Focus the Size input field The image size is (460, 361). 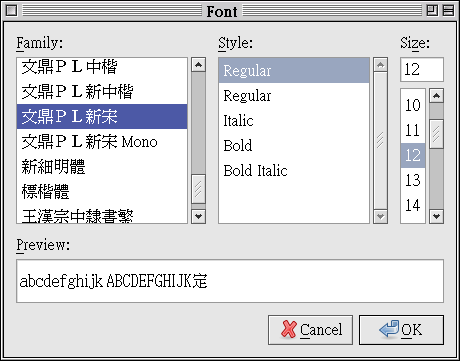coord(422,70)
